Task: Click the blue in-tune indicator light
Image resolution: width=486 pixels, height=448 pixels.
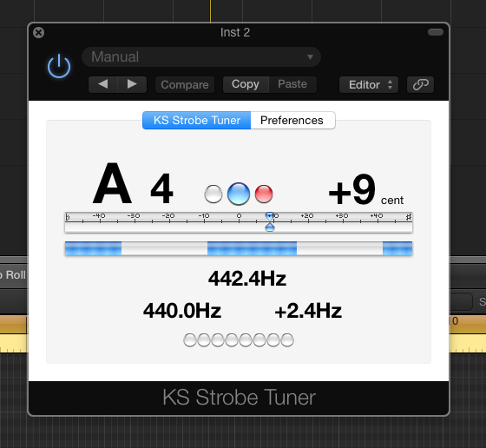Action: click(239, 194)
